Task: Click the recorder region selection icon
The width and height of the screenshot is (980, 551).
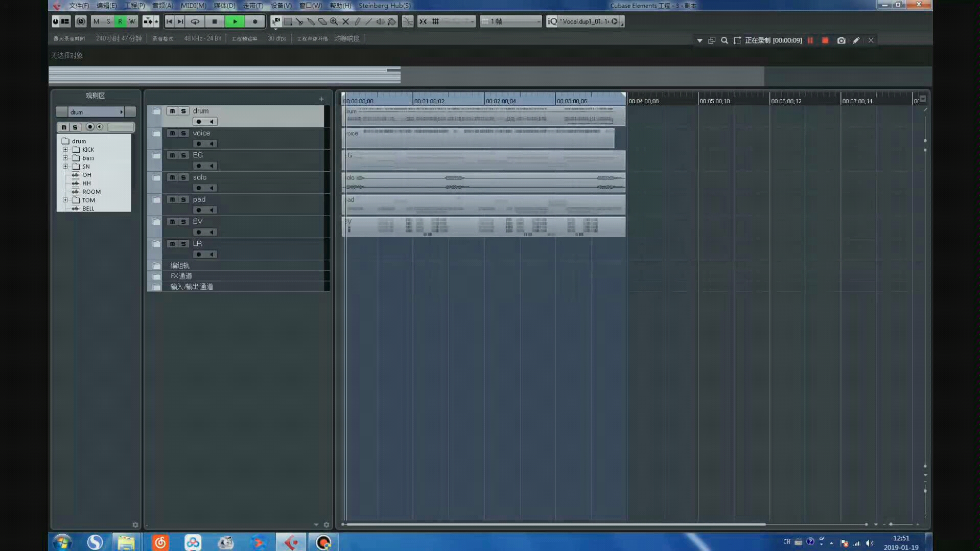Action: tap(737, 40)
